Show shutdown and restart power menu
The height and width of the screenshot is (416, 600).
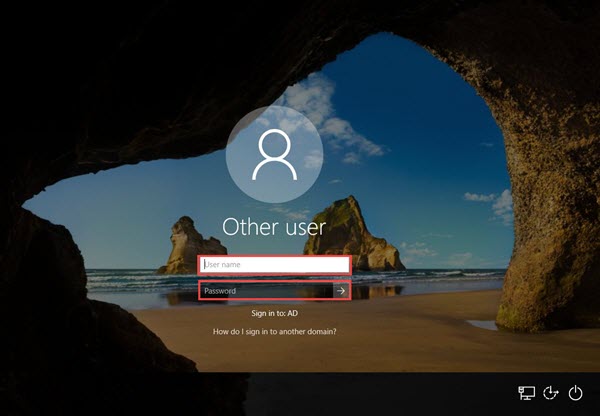(575, 394)
